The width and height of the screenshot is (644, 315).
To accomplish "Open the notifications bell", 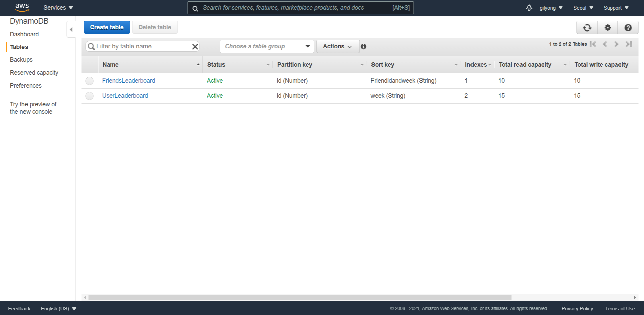I will (529, 8).
